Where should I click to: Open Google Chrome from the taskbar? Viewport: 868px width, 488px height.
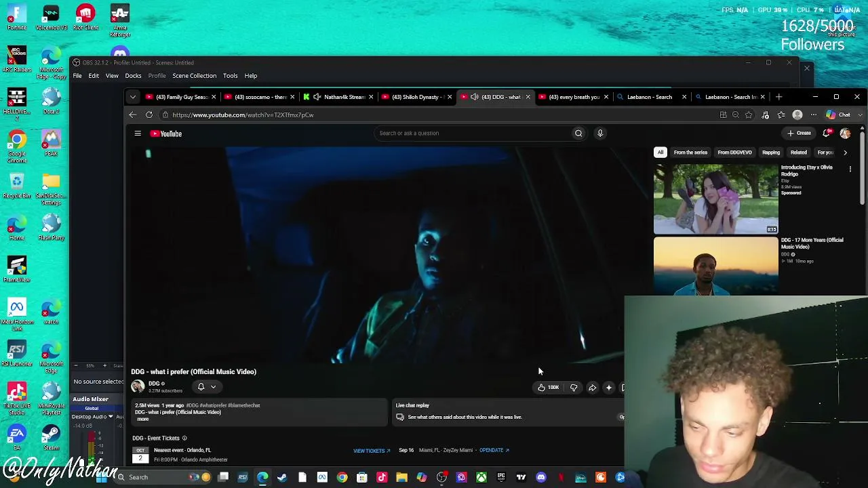tap(342, 478)
